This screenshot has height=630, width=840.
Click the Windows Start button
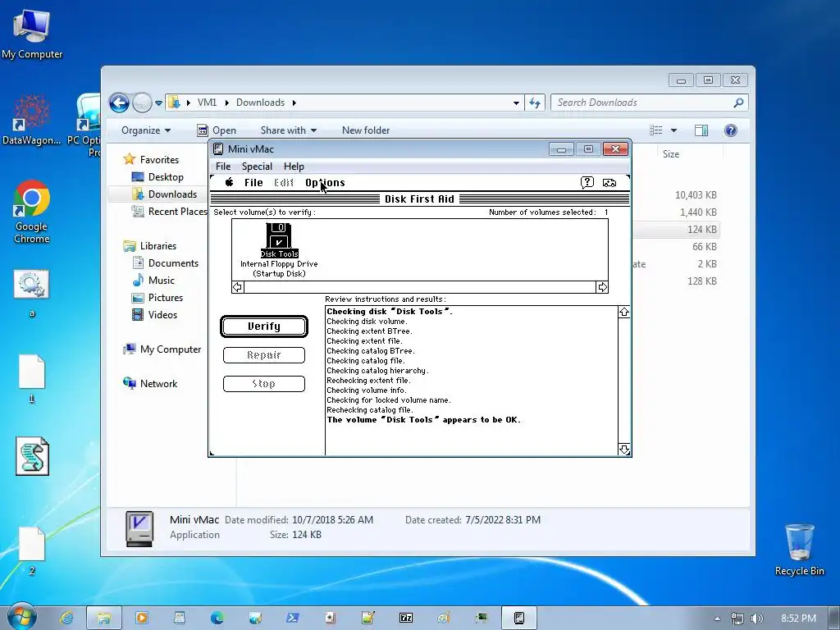tap(21, 617)
